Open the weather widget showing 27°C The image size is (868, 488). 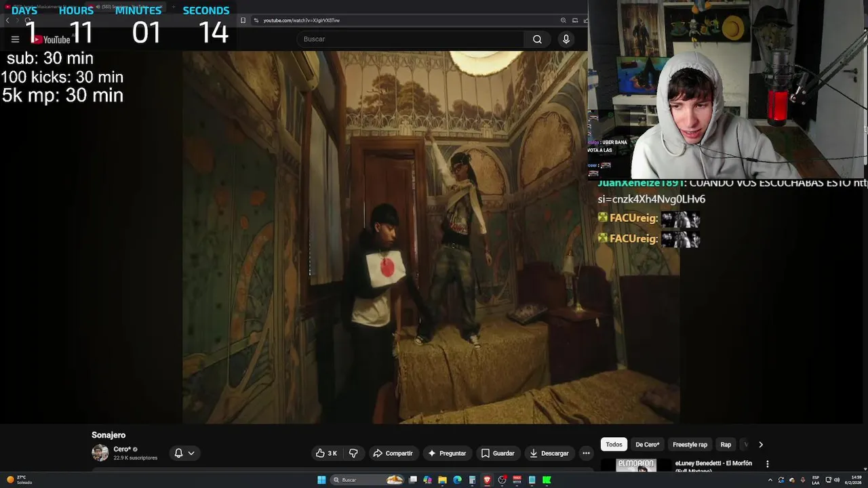pos(19,480)
